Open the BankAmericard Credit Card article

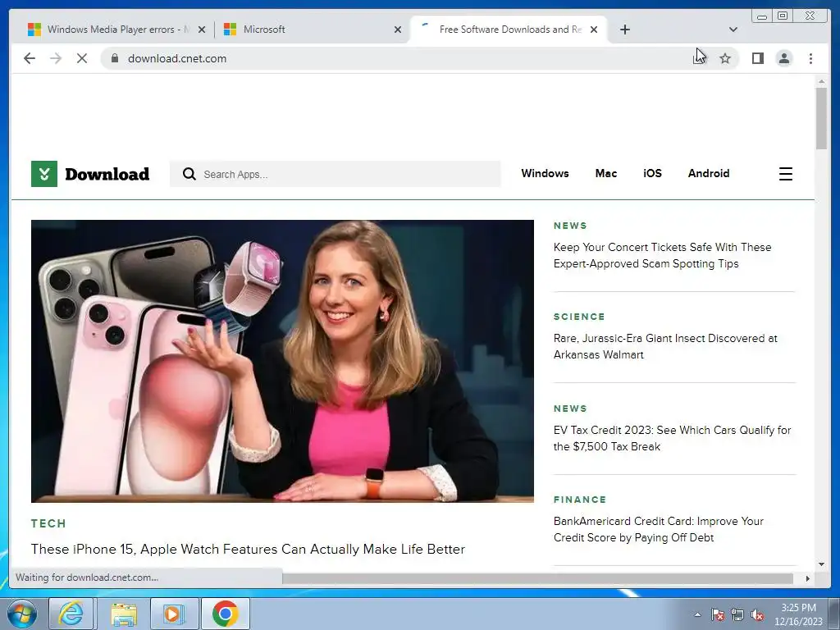659,529
